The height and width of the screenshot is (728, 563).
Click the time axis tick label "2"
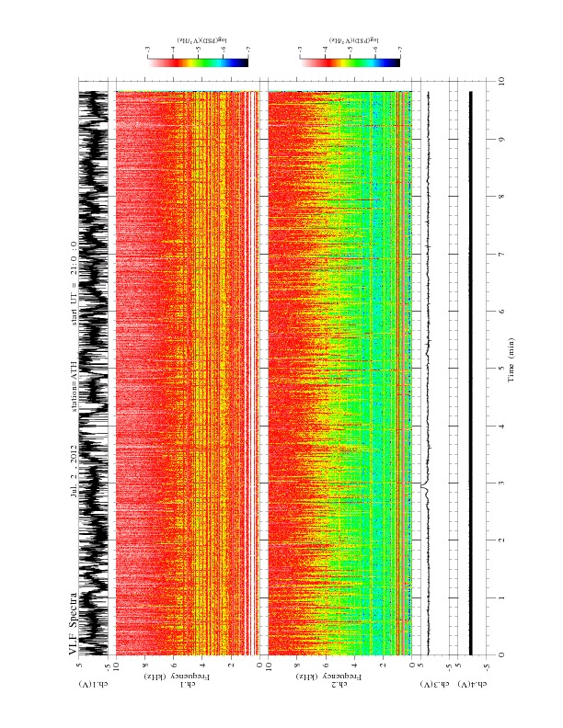[x=501, y=540]
